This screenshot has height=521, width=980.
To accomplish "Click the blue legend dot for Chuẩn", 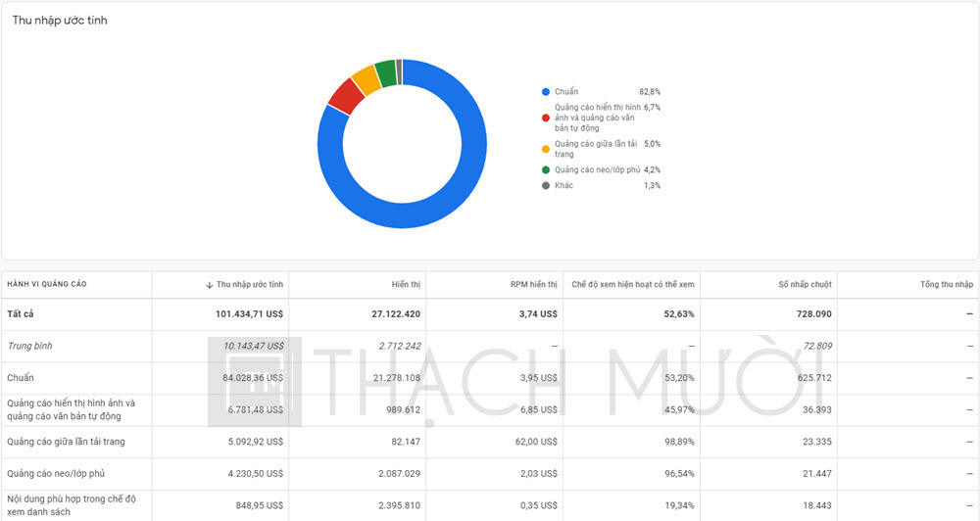I will 545,92.
